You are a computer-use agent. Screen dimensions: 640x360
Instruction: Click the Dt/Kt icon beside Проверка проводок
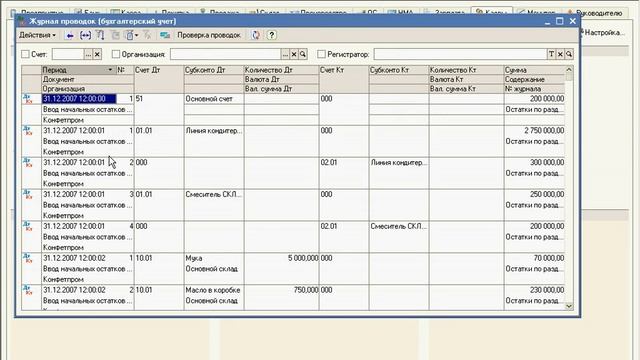click(165, 36)
